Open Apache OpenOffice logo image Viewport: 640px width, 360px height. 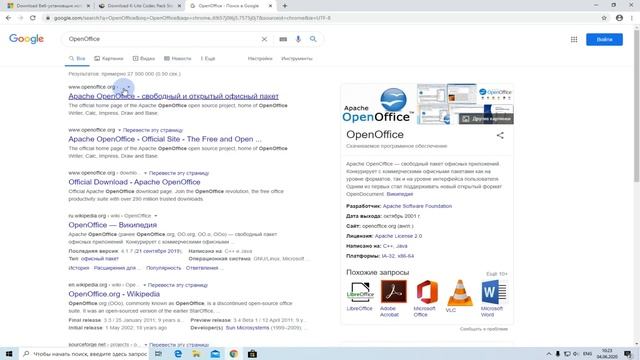click(x=378, y=104)
